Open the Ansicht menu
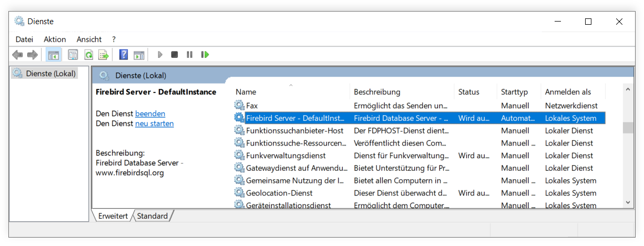Screen dimensions: 644x246 pyautogui.click(x=89, y=39)
